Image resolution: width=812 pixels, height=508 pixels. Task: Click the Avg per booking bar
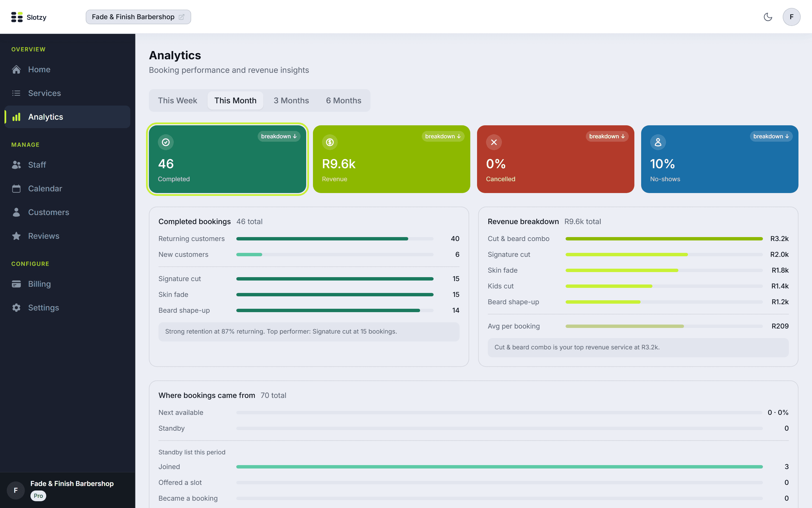[664, 326]
